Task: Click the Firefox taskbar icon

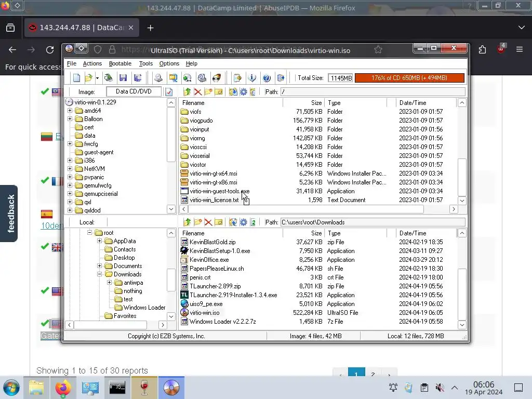Action: [x=63, y=388]
